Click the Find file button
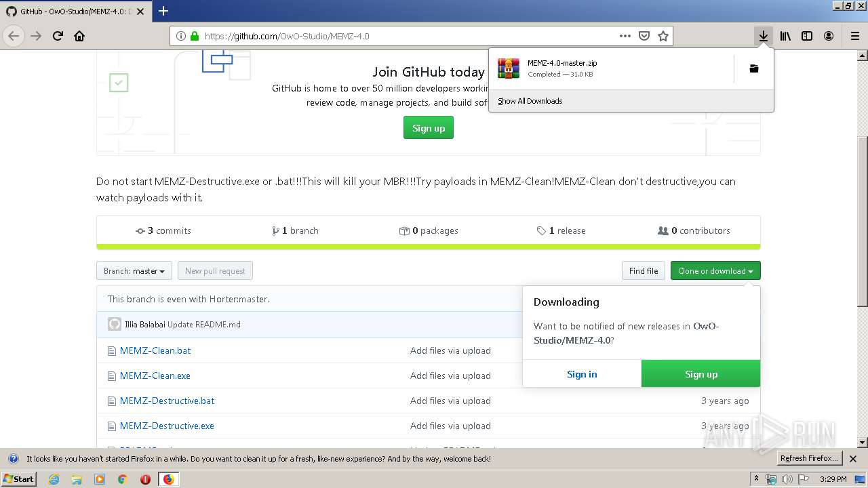This screenshot has height=488, width=868. (644, 271)
